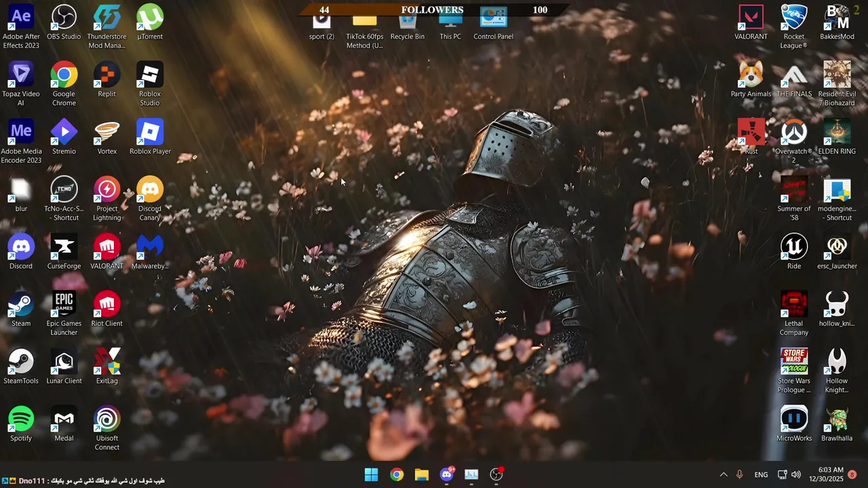Show hidden system tray icons
The image size is (868, 488).
tap(723, 475)
